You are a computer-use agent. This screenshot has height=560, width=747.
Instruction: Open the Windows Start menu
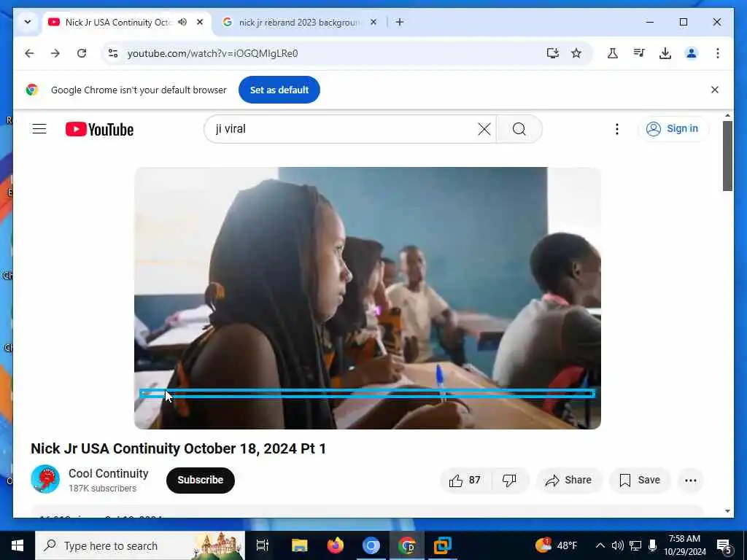(18, 545)
